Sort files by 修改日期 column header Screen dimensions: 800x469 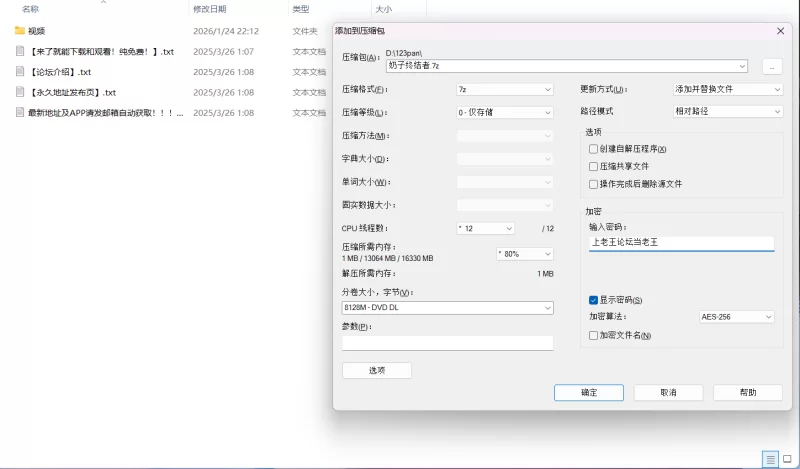(210, 9)
